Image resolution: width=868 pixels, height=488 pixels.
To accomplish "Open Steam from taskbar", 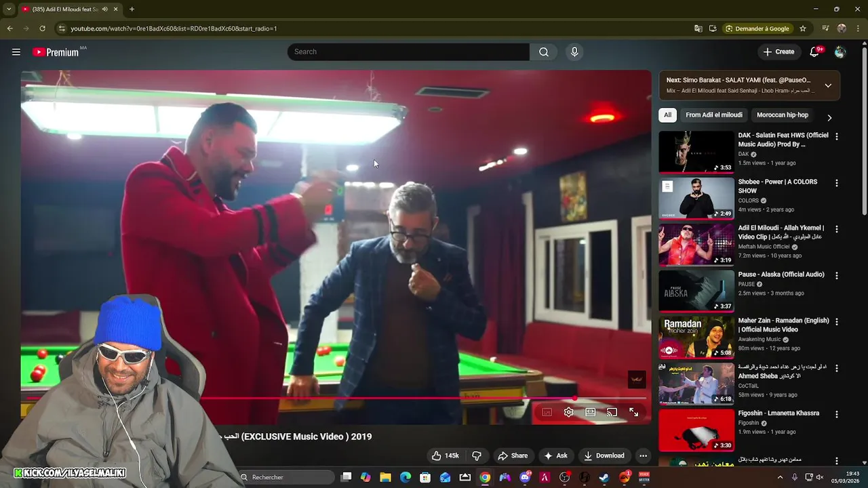I will click(604, 477).
